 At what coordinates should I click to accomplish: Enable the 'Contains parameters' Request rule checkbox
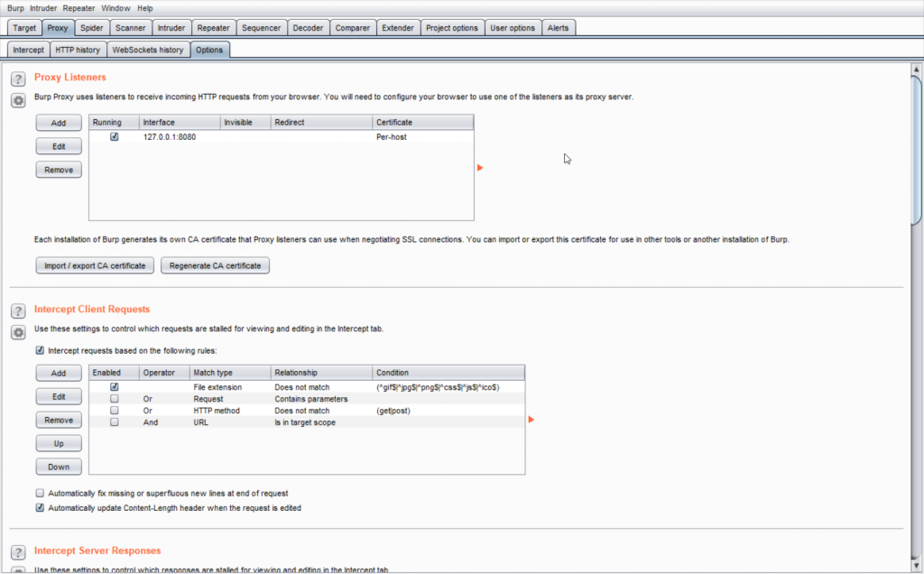click(x=114, y=399)
